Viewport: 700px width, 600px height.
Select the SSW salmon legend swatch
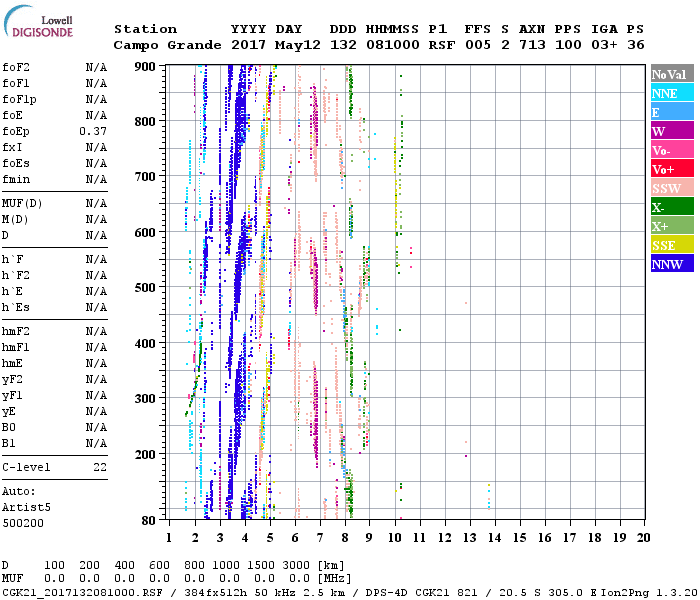point(672,188)
